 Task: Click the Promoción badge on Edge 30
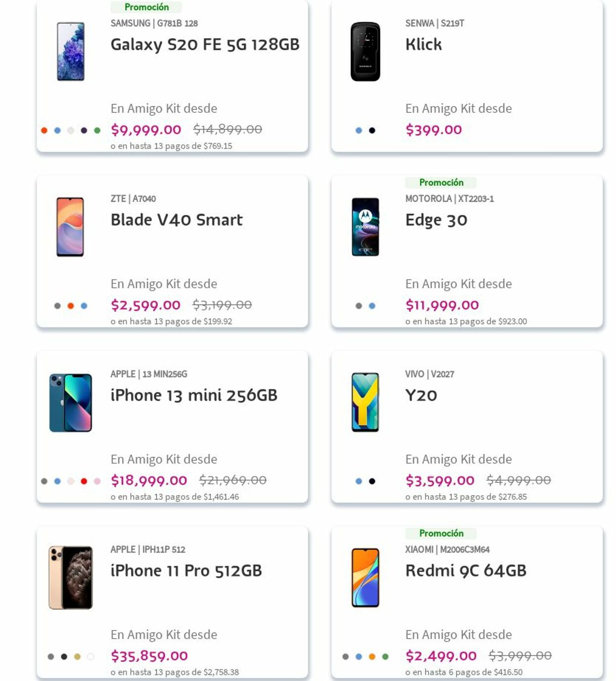(441, 183)
